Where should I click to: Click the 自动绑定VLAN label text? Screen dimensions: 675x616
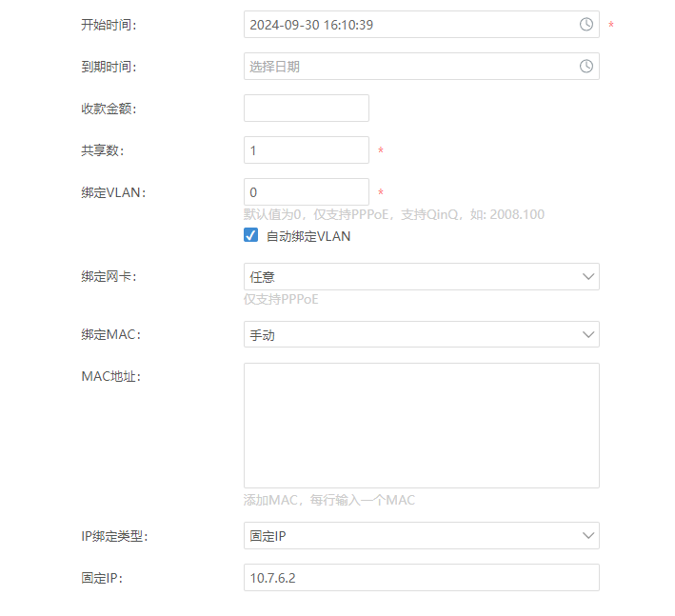(x=308, y=236)
